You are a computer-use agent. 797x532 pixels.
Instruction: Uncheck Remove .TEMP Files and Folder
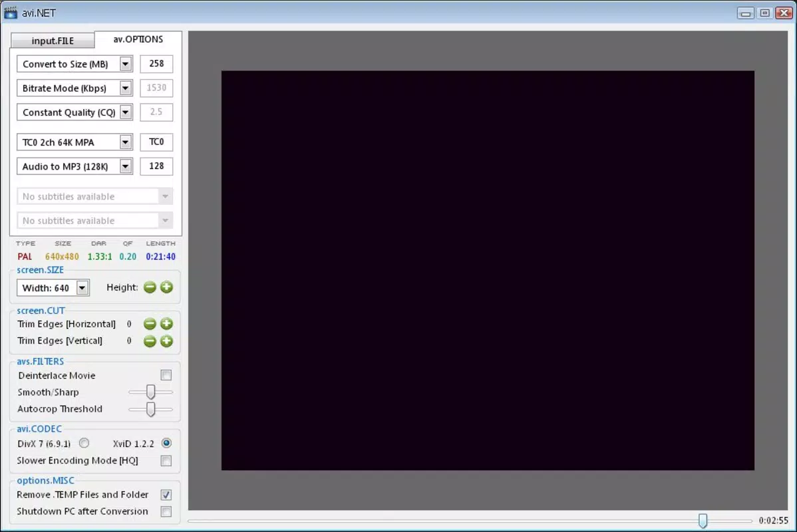(x=166, y=495)
